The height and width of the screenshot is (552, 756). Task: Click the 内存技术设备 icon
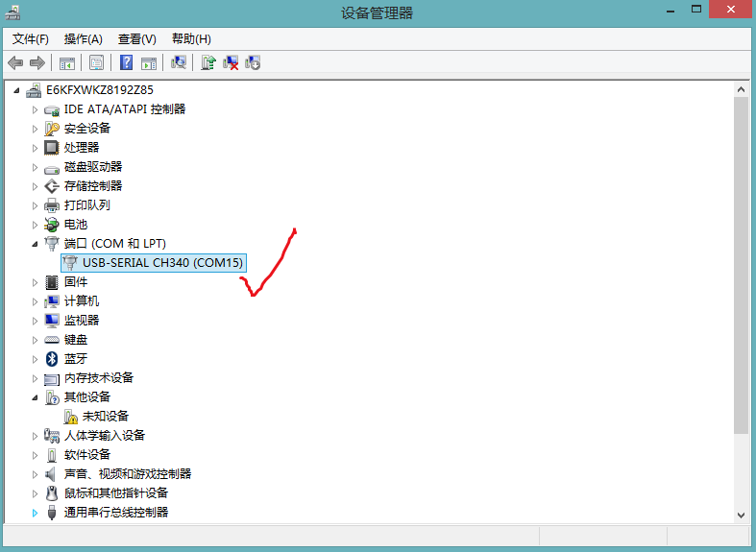(x=52, y=379)
